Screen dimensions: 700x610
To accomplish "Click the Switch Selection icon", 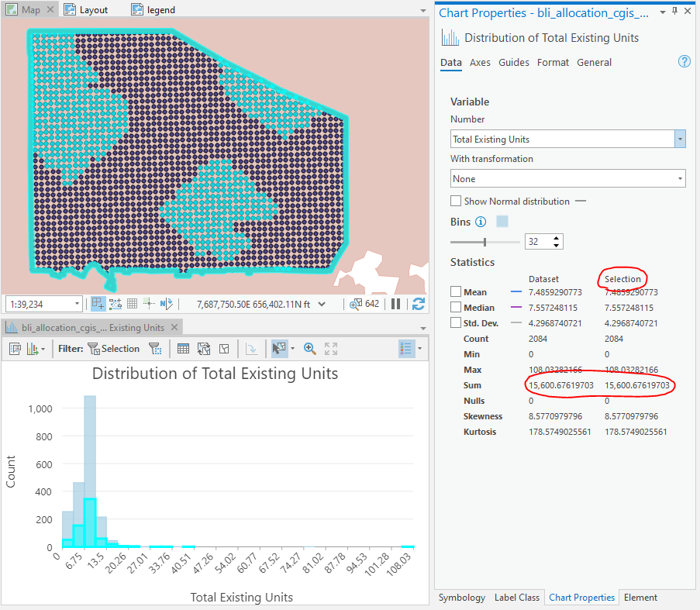I will 204,349.
